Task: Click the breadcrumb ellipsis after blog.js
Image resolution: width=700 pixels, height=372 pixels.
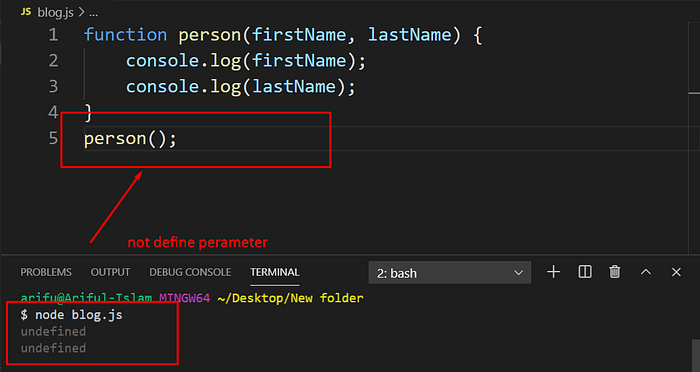Action: (x=93, y=13)
